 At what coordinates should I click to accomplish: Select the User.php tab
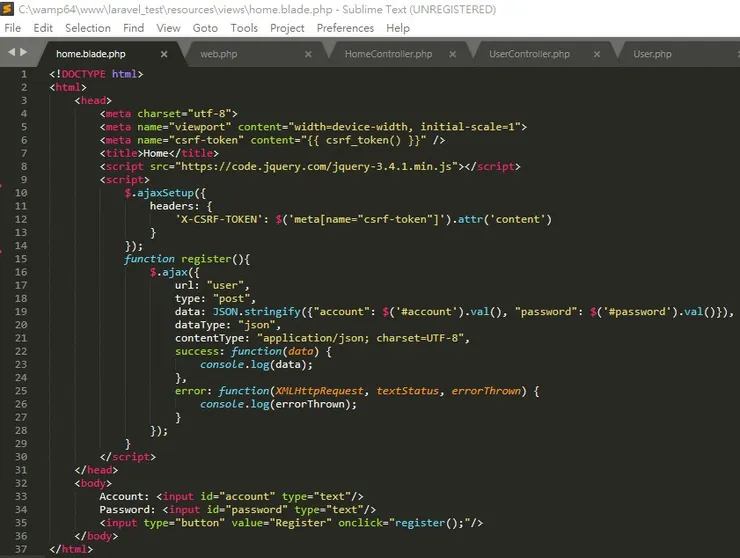tap(652, 53)
